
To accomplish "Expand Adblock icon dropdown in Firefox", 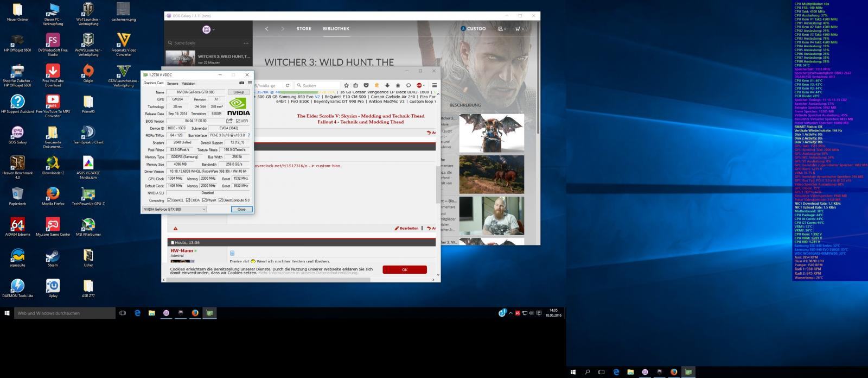I will click(x=425, y=85).
